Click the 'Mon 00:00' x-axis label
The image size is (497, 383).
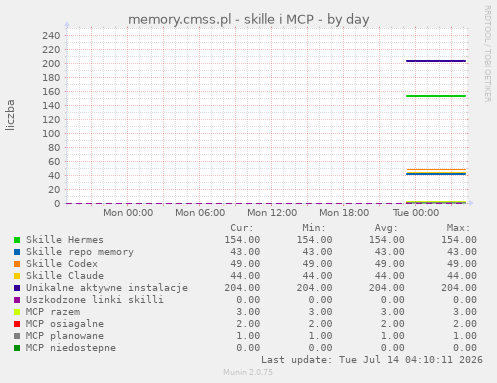click(128, 213)
